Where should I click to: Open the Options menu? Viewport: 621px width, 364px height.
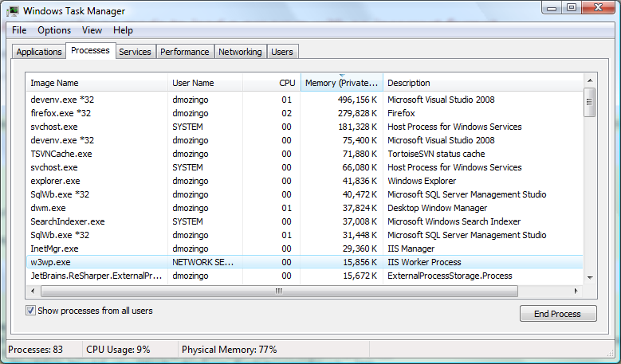(54, 30)
